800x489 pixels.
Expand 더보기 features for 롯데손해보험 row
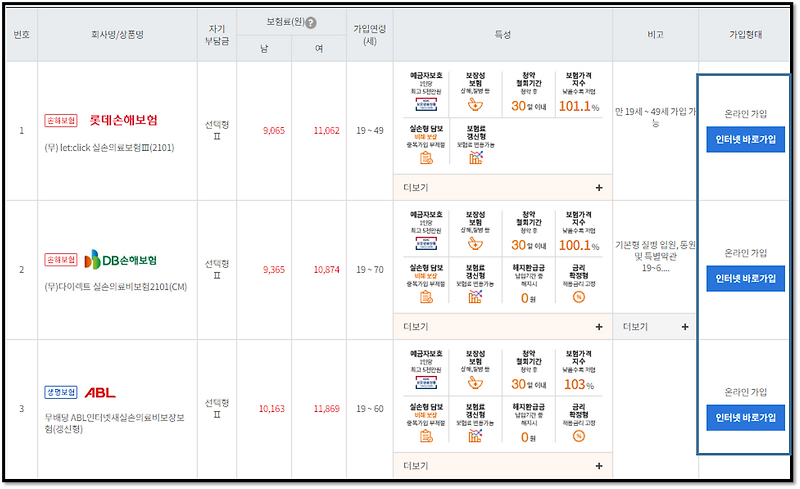coord(503,187)
